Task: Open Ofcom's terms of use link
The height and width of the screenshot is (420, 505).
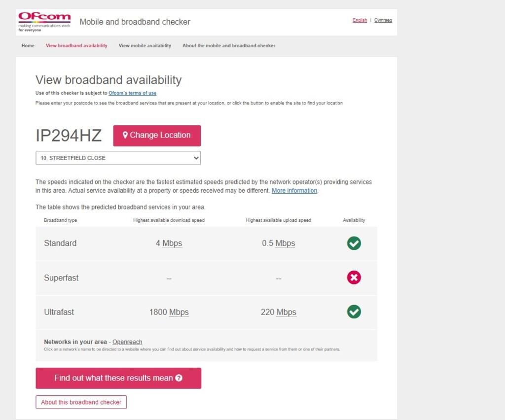Action: [x=132, y=93]
